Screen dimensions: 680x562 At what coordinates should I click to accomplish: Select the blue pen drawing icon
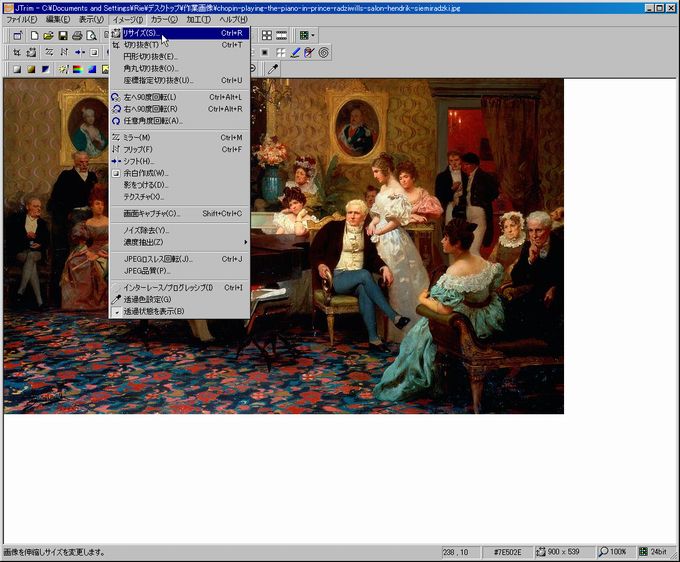pyautogui.click(x=295, y=52)
